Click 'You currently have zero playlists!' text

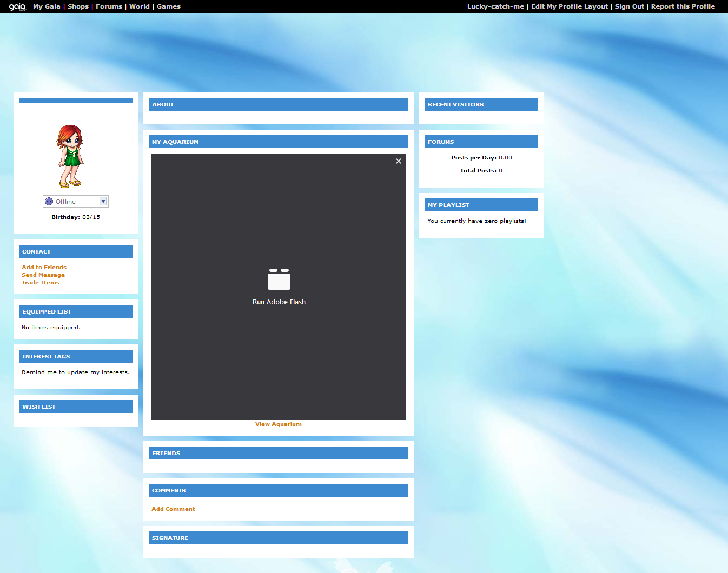pyautogui.click(x=476, y=221)
